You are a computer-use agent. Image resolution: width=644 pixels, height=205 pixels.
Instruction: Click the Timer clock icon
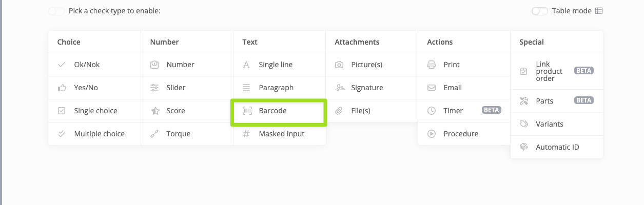[432, 111]
